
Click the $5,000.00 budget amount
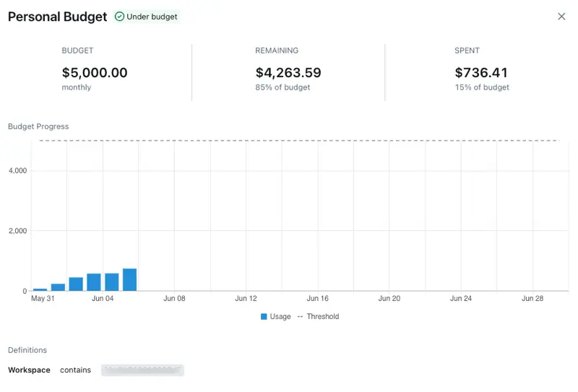[x=95, y=73]
